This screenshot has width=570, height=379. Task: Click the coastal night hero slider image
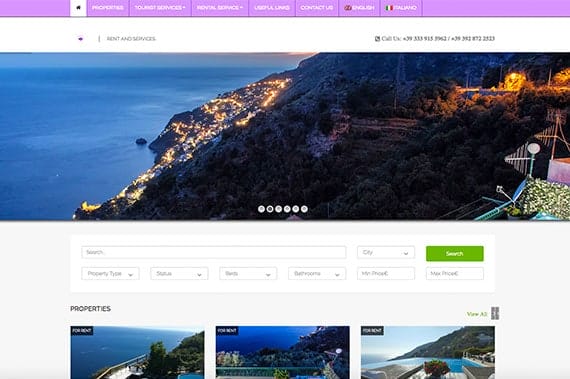tap(285, 136)
